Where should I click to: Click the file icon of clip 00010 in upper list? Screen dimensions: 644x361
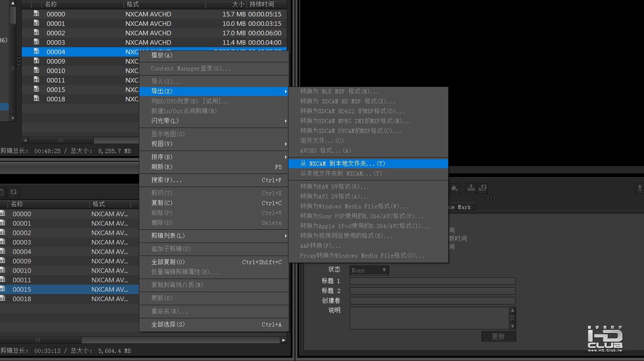pyautogui.click(x=36, y=70)
